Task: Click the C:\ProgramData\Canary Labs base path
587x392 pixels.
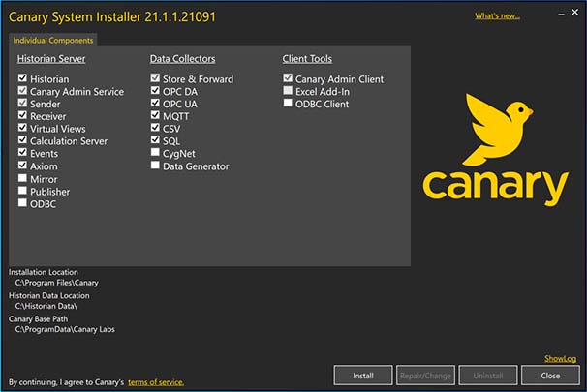Action: click(x=65, y=329)
